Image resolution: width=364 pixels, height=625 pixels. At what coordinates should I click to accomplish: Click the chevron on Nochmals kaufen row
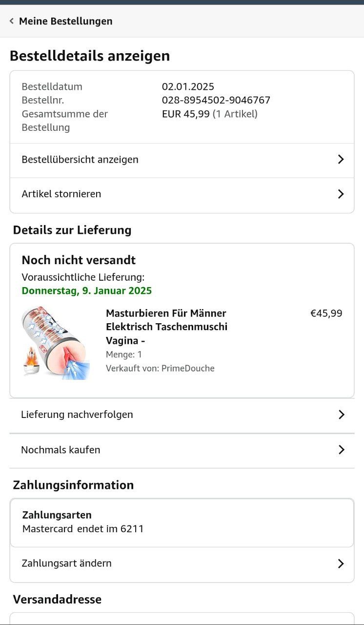(x=341, y=450)
